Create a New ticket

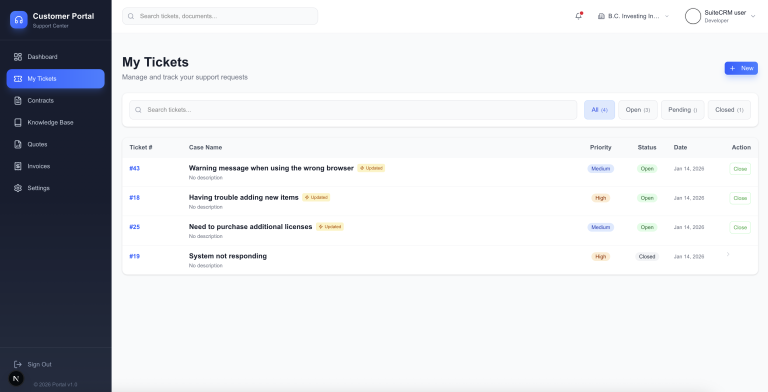click(x=741, y=69)
